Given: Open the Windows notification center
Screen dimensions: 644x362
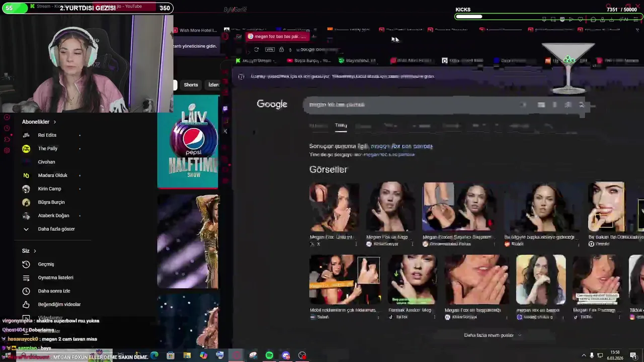Looking at the screenshot, I should (633, 356).
